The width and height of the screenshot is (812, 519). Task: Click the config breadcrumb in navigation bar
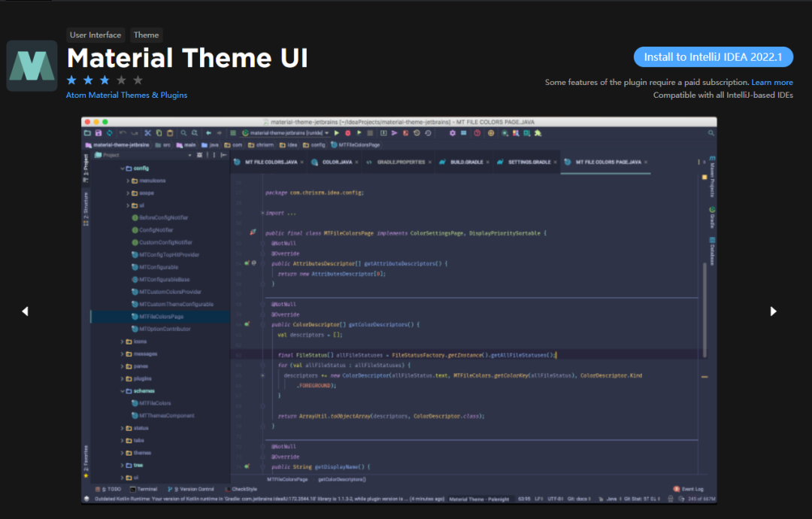pos(314,145)
